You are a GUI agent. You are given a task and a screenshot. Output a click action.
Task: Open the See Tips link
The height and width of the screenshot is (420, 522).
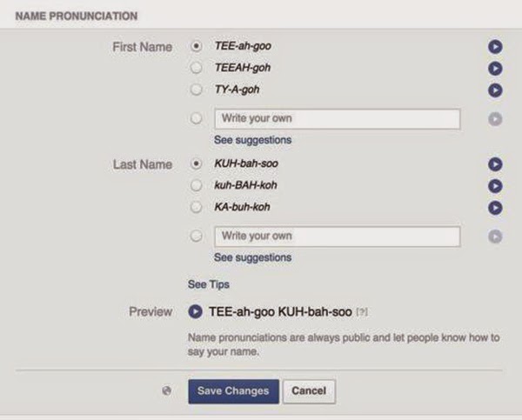point(209,284)
